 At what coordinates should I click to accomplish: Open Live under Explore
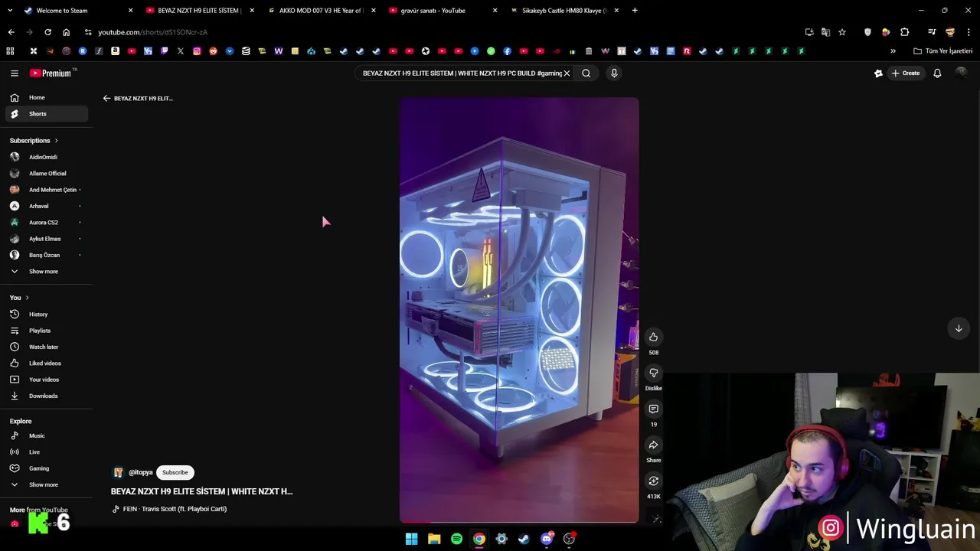(x=47, y=452)
